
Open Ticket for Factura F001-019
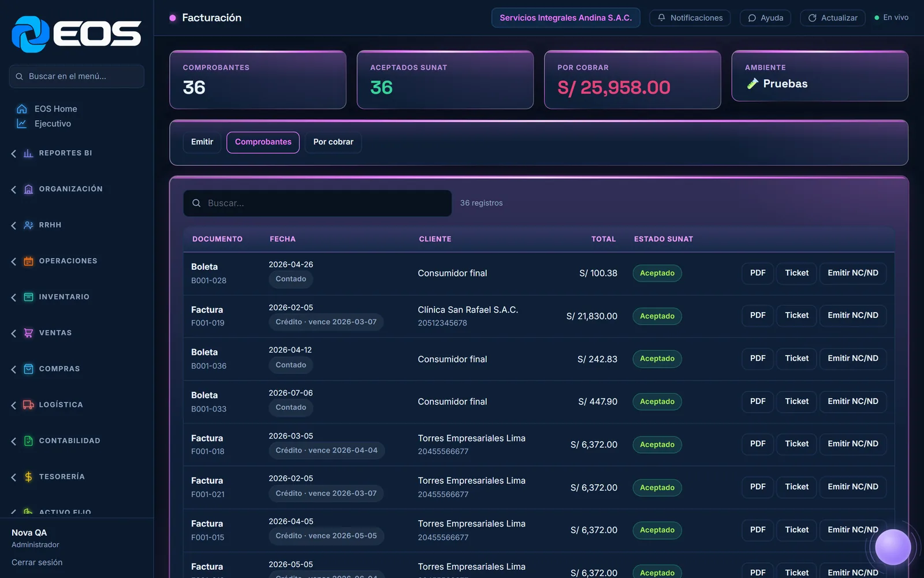(796, 316)
